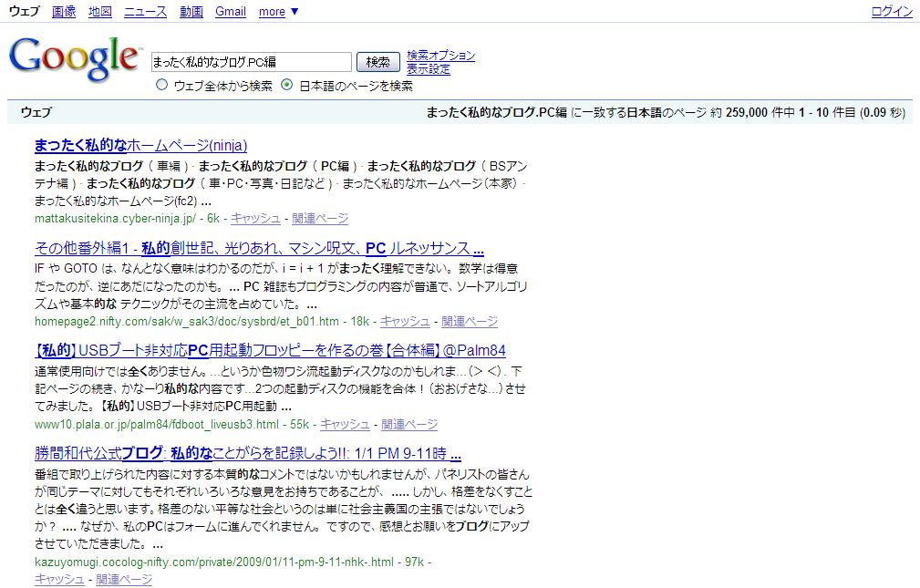Focus the search query input field

[x=251, y=62]
